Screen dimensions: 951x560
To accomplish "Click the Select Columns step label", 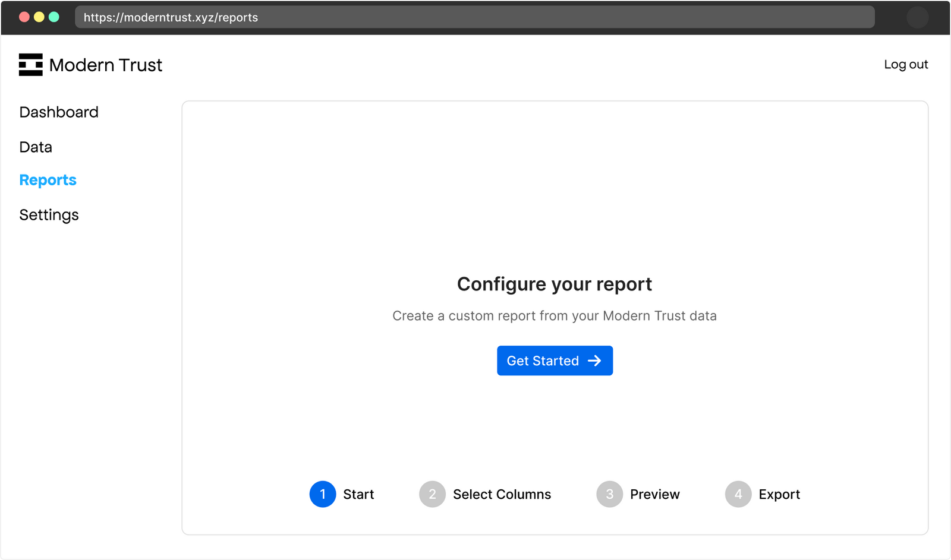I will pos(501,493).
